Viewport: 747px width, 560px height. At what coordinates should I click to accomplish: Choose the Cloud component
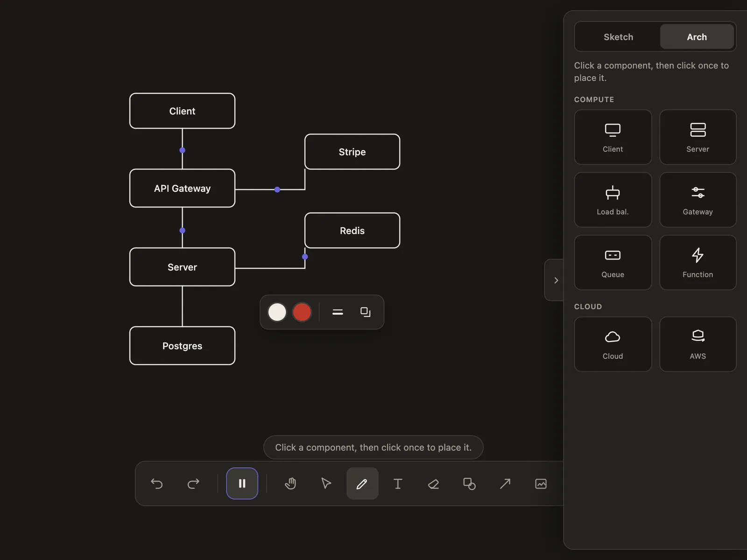613,344
